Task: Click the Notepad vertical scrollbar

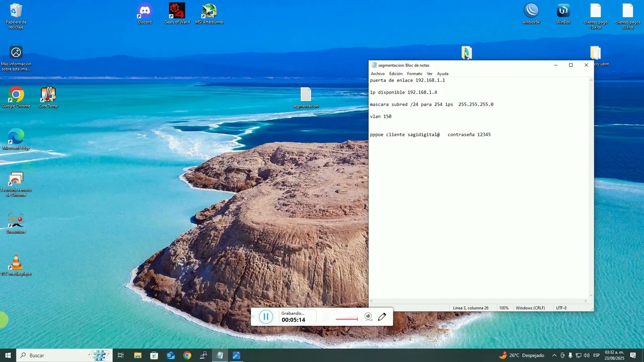Action: click(591, 188)
